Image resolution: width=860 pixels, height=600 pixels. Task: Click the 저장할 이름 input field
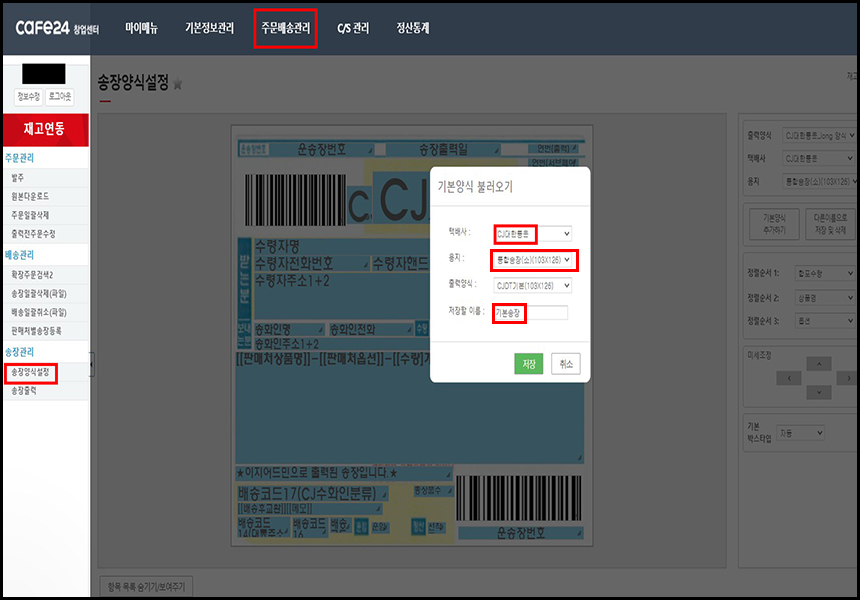tap(530, 313)
